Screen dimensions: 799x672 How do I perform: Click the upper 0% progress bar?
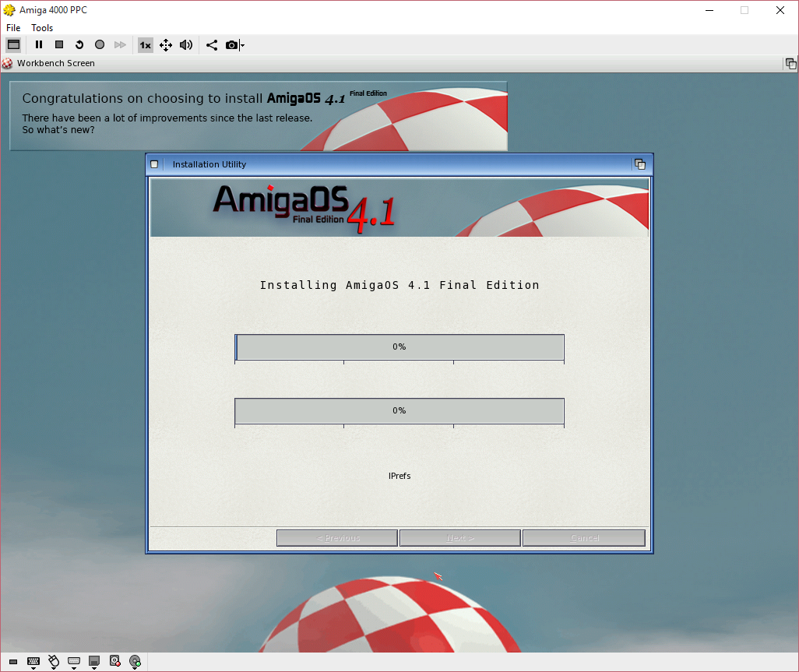point(399,347)
